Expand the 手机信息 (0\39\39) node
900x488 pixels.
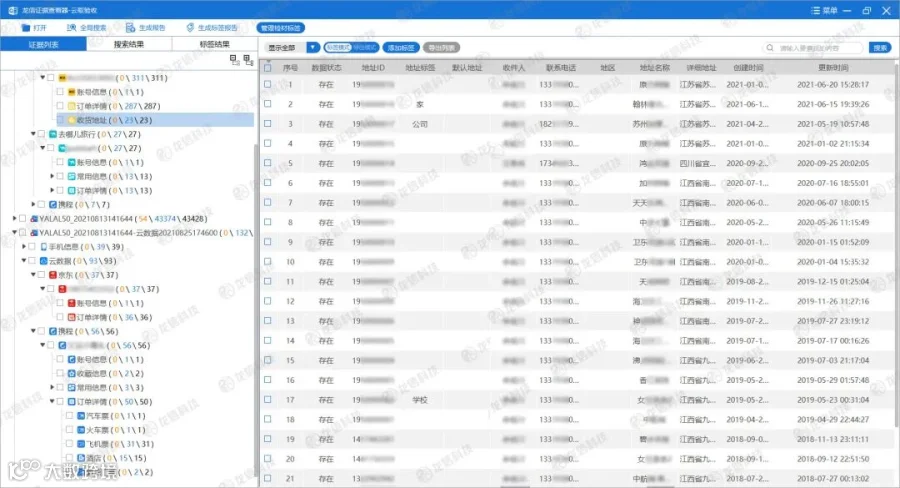click(24, 247)
